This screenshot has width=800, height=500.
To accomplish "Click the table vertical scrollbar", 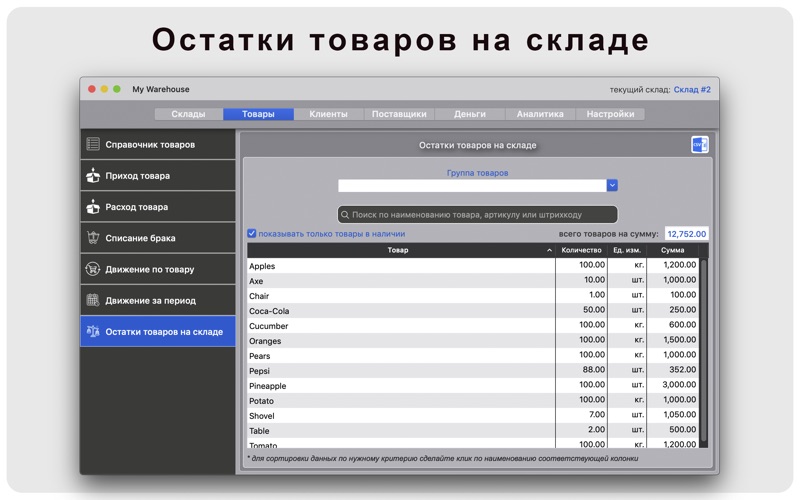I will point(704,351).
